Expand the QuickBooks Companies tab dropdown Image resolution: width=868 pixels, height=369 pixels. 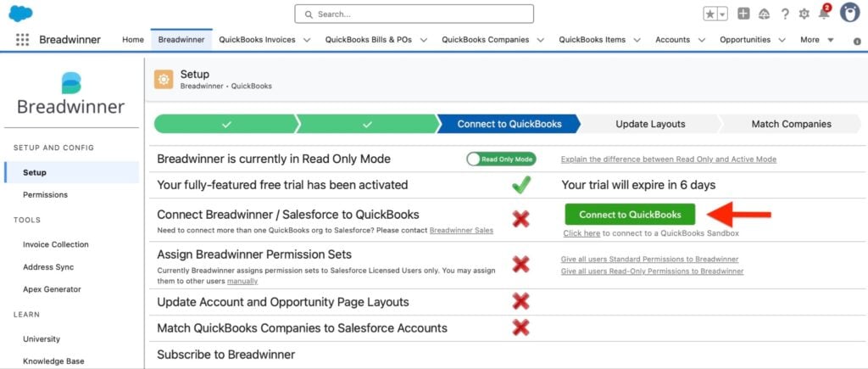540,40
